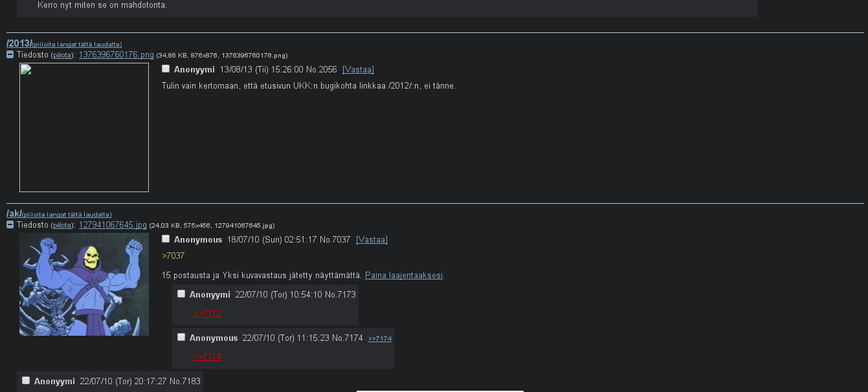Viewport: 868px width, 392px height.
Task: Click [Vastaa] on post No.2056
Action: click(358, 70)
